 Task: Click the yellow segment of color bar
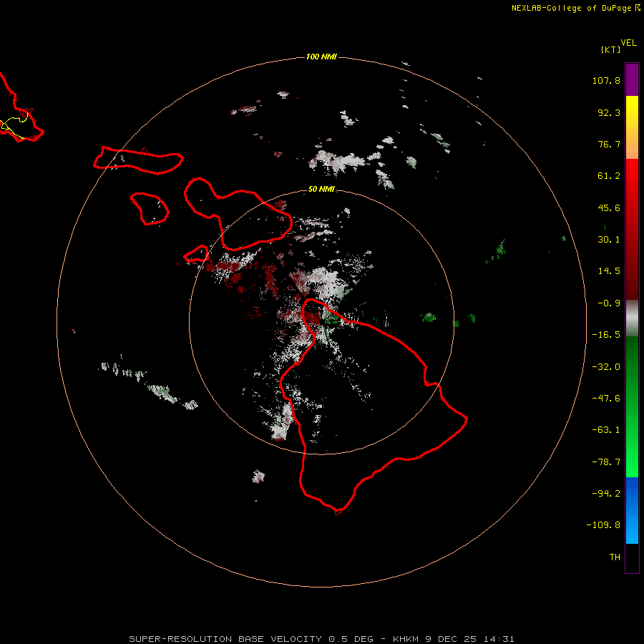(632, 113)
